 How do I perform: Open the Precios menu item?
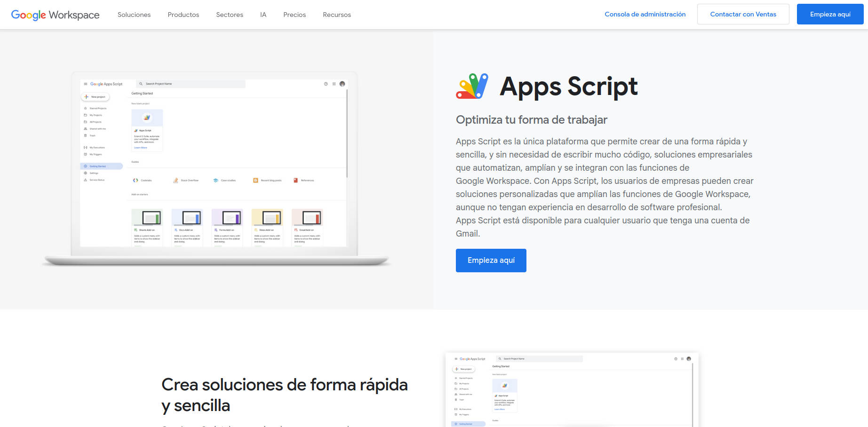(x=294, y=15)
